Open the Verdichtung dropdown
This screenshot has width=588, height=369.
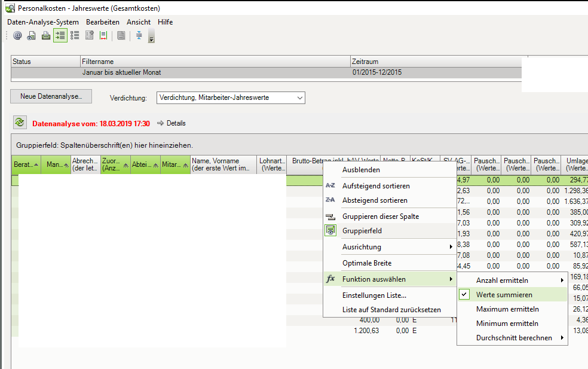point(230,97)
